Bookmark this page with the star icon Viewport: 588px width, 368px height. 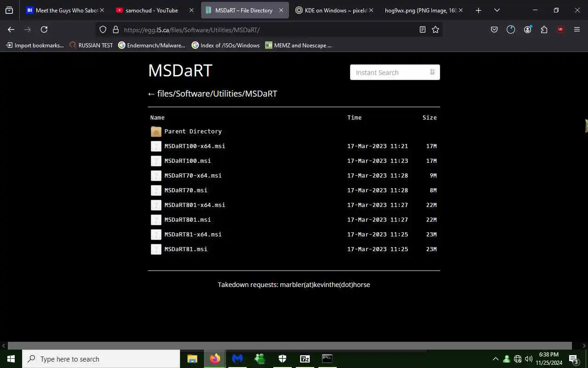435,29
